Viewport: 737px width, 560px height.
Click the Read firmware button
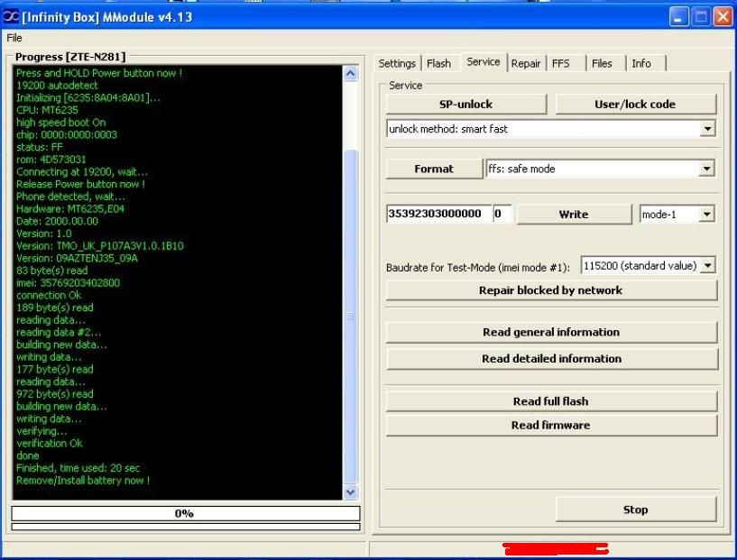tap(551, 425)
